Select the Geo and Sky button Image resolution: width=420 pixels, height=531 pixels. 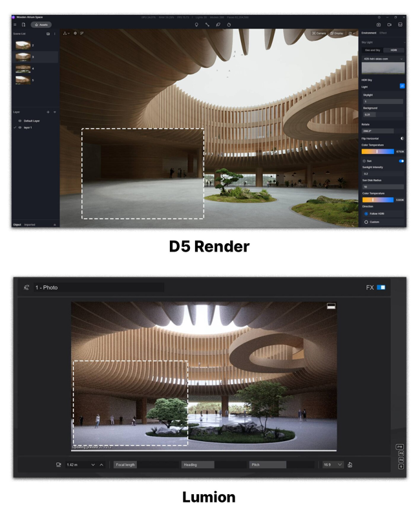click(372, 50)
